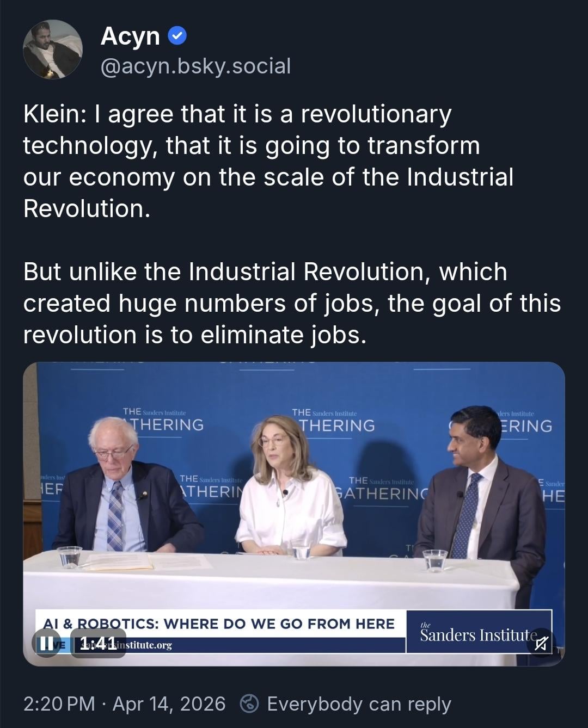Click the display name Acyn
The image size is (588, 728).
point(130,36)
